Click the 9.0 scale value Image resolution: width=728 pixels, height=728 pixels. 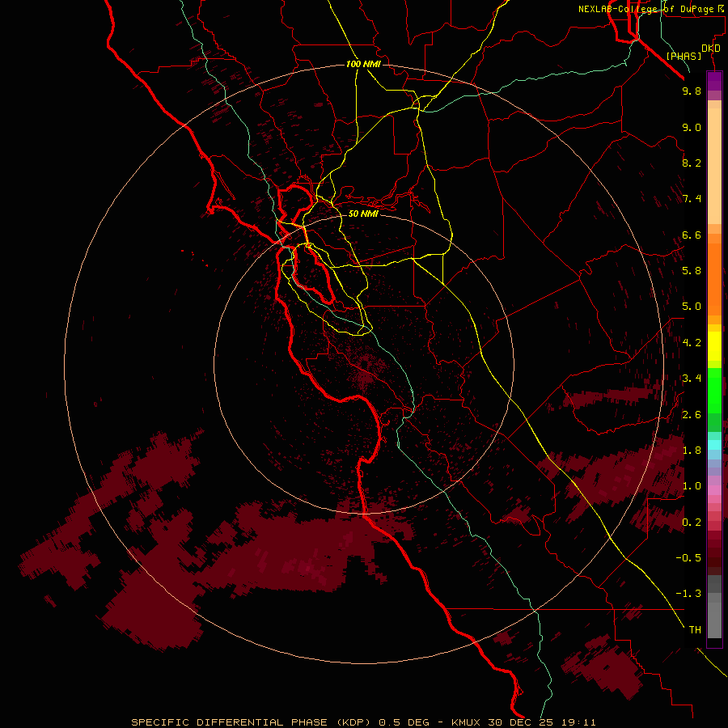tap(692, 127)
